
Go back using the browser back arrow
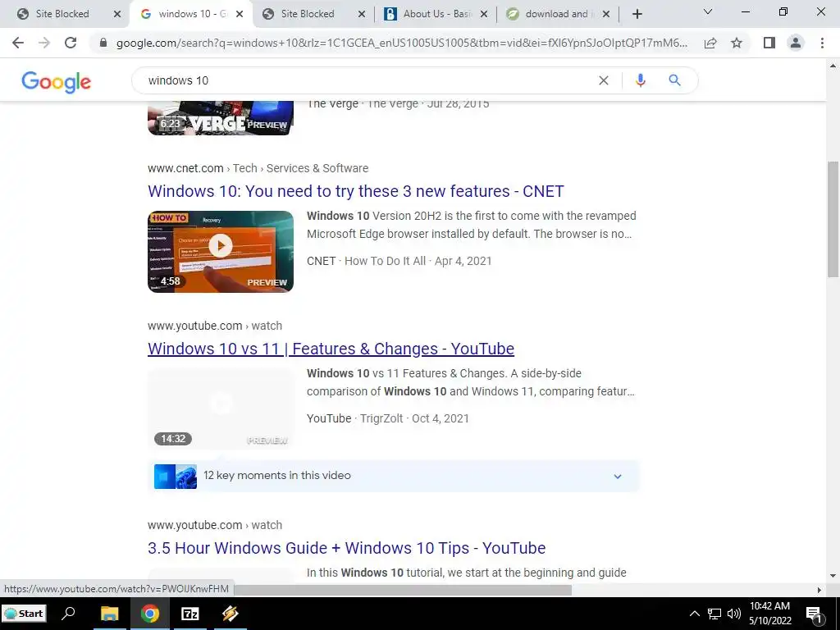[x=18, y=43]
